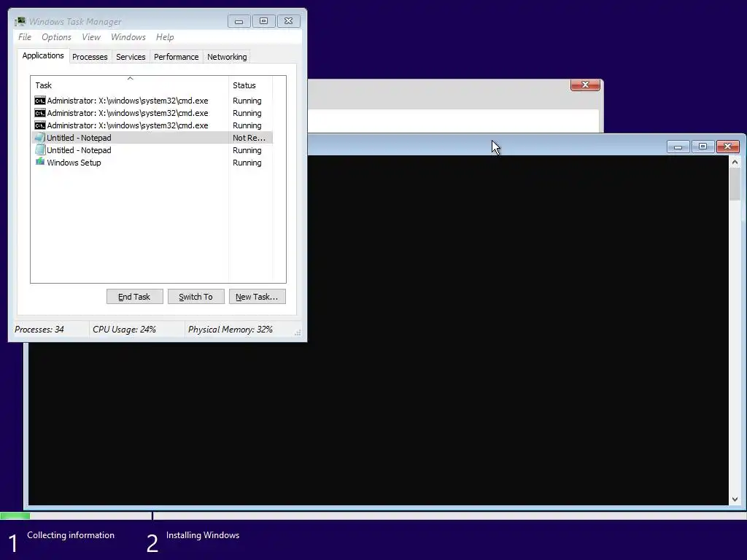Sort by the Task column header
This screenshot has height=560, width=747.
coord(129,85)
